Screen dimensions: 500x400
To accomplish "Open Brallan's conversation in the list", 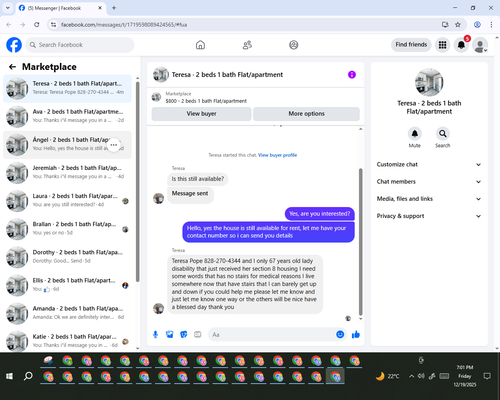I will pos(67,229).
